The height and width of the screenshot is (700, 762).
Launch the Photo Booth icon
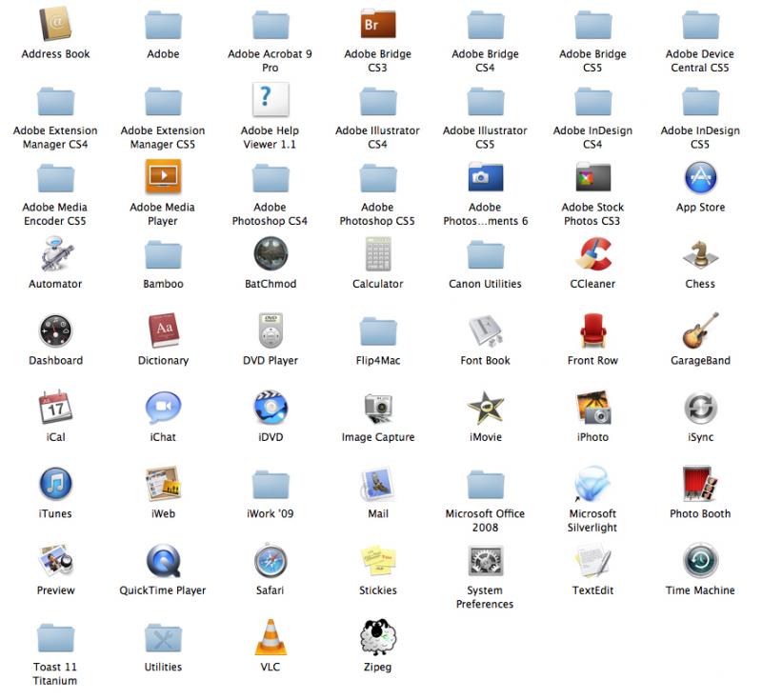(700, 484)
